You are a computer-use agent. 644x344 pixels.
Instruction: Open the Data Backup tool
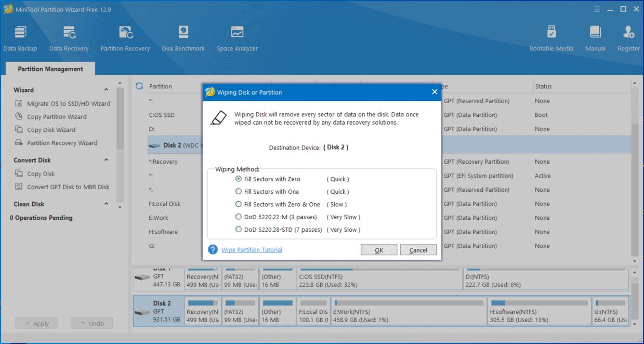tap(20, 38)
